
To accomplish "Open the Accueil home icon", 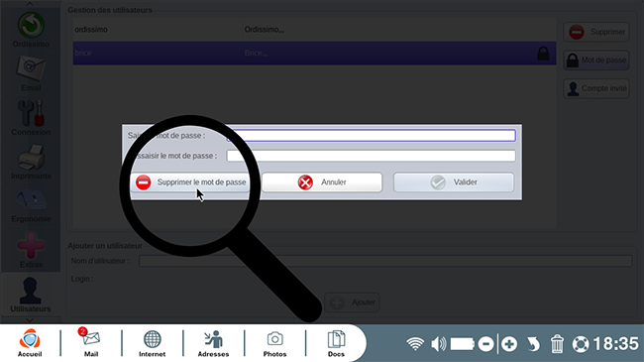I will point(30,343).
